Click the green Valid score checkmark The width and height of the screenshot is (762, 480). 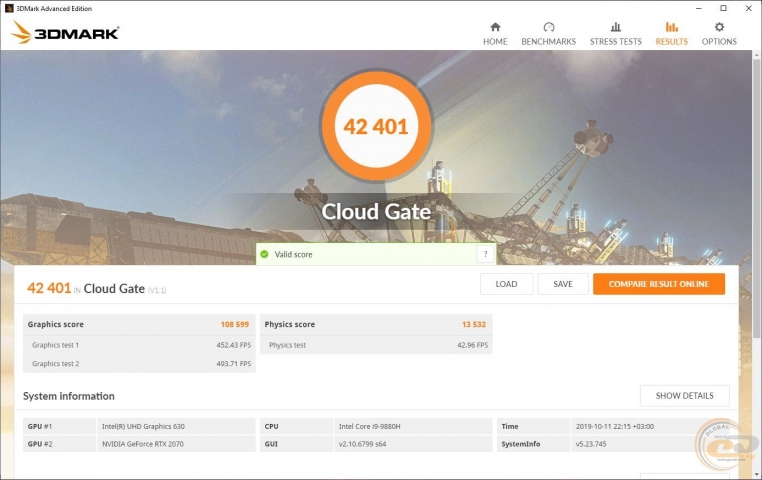(264, 254)
